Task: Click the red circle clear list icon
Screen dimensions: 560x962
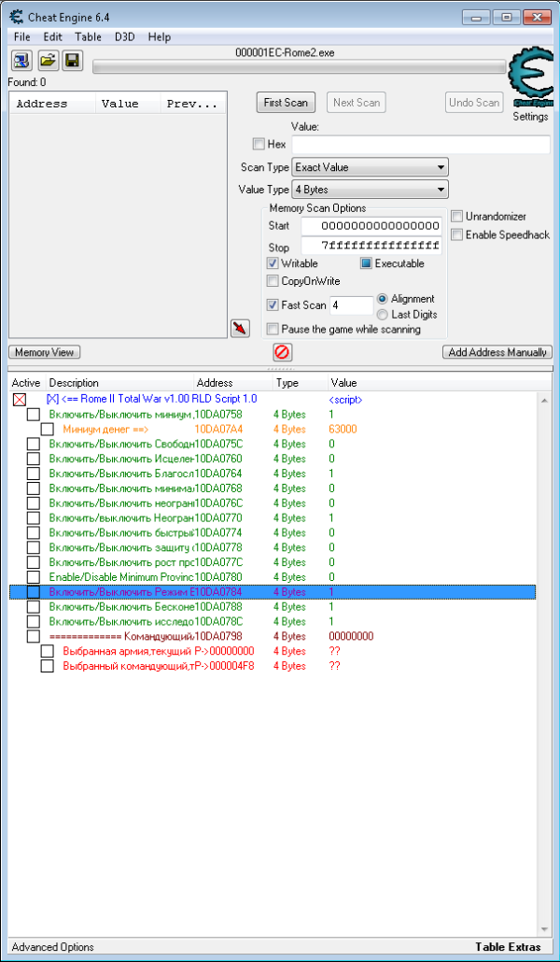Action: [282, 352]
